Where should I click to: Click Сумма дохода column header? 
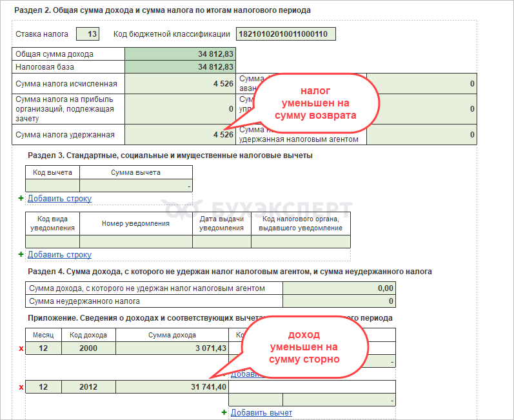click(172, 335)
